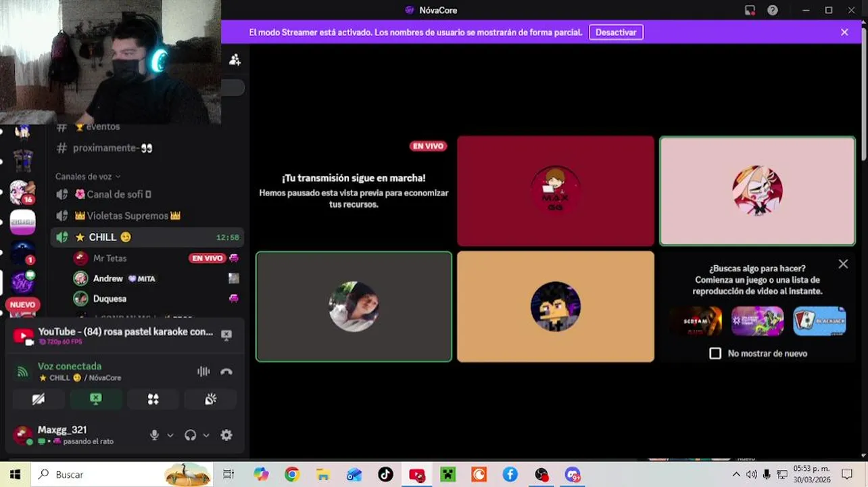The width and height of the screenshot is (868, 487).
Task: Click the 'pasando el rato' status text
Action: click(88, 442)
